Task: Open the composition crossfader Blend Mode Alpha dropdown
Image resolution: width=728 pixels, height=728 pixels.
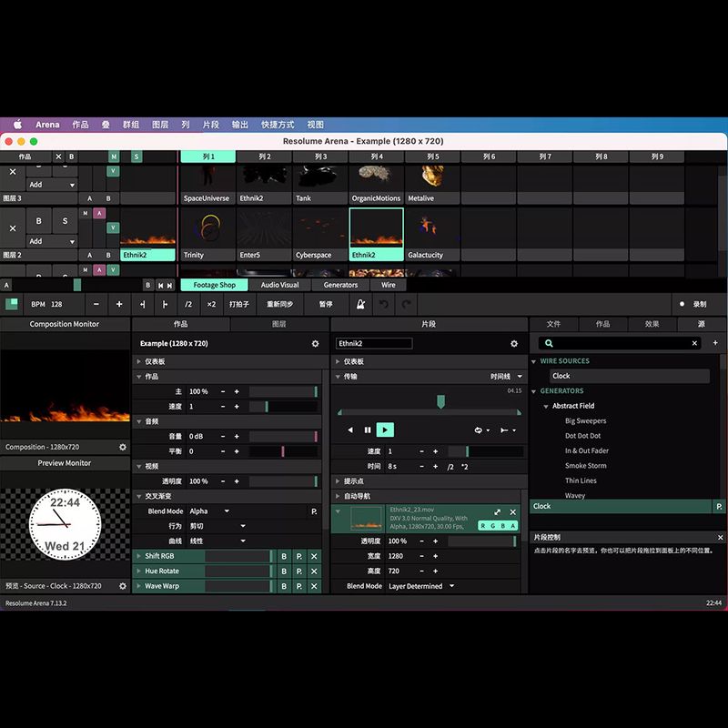Action: click(209, 511)
